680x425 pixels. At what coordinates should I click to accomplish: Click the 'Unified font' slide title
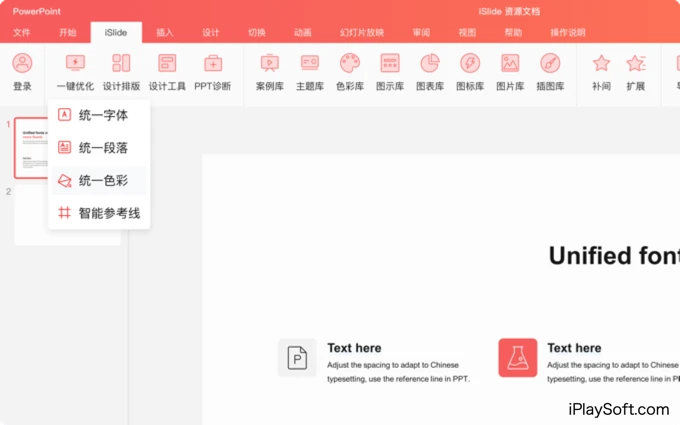(x=614, y=255)
